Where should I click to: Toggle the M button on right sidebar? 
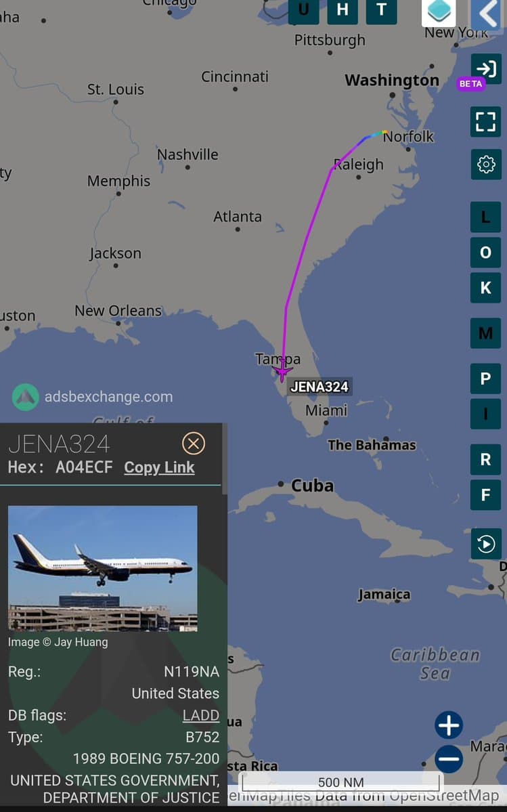(486, 333)
